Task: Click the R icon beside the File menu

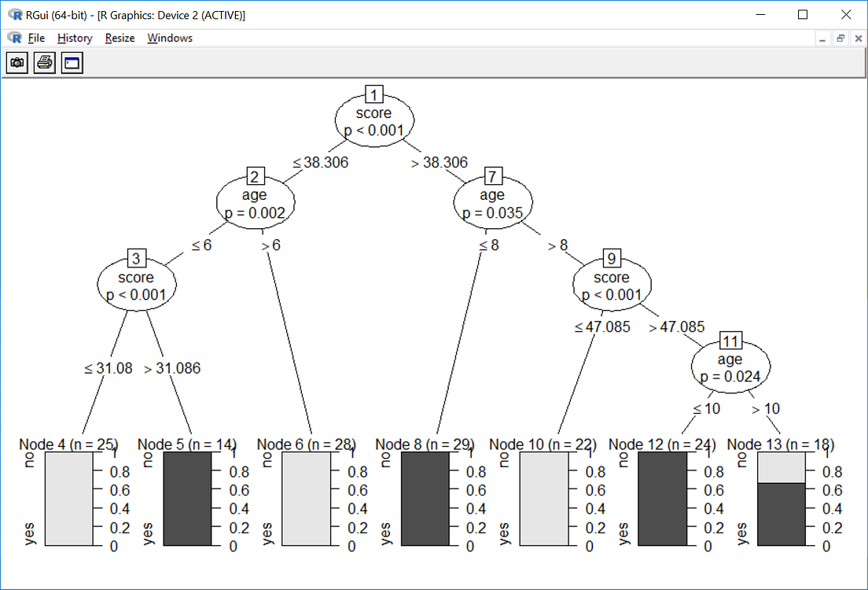Action: click(x=13, y=37)
